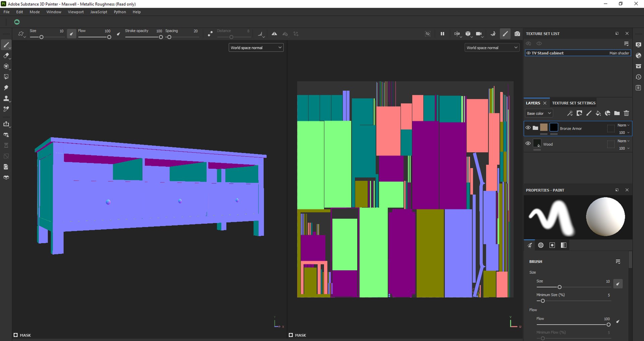Viewport: 644px width, 341px height.
Task: Open World space normal dropdown in 3D viewport
Action: pyautogui.click(x=256, y=48)
